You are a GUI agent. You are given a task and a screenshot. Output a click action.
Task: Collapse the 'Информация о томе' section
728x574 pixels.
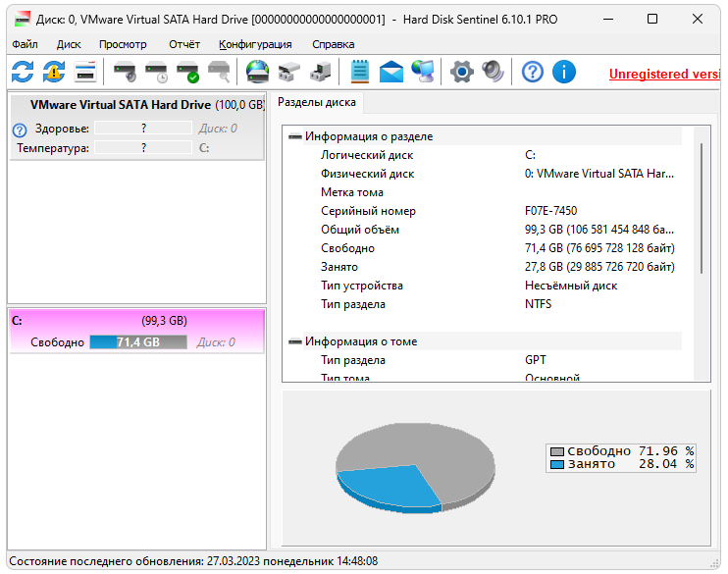(x=294, y=341)
